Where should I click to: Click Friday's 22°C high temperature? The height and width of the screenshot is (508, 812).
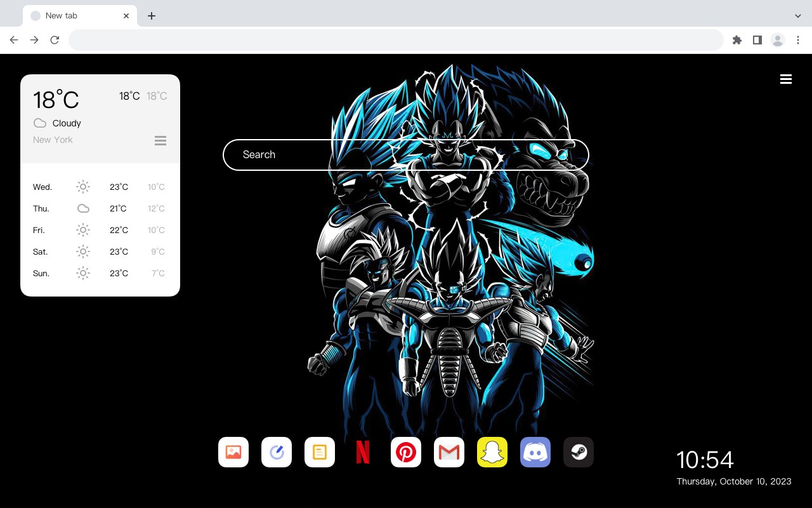119,230
